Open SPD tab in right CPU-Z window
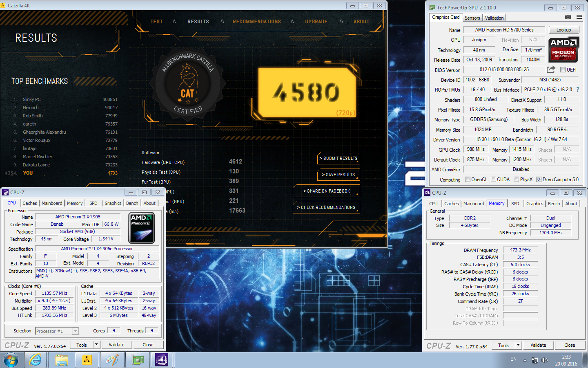 click(515, 204)
